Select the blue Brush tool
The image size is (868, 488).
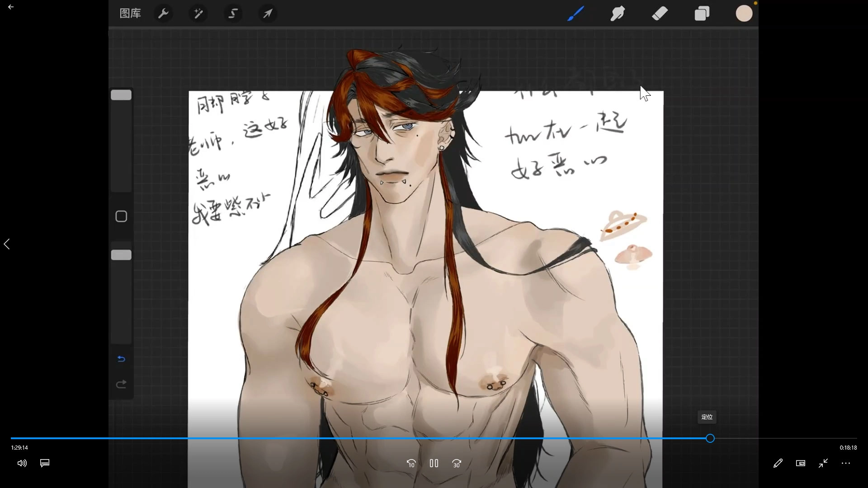576,14
